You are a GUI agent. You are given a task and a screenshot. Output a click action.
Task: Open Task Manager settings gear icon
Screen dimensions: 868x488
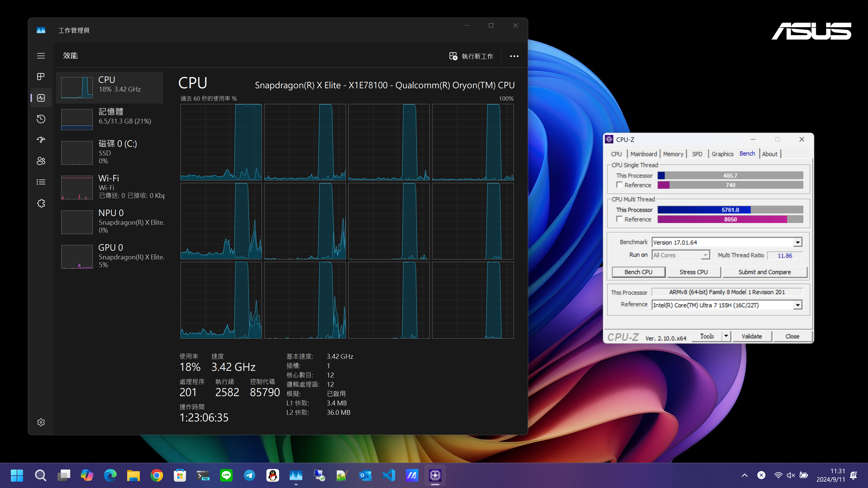[x=41, y=422]
